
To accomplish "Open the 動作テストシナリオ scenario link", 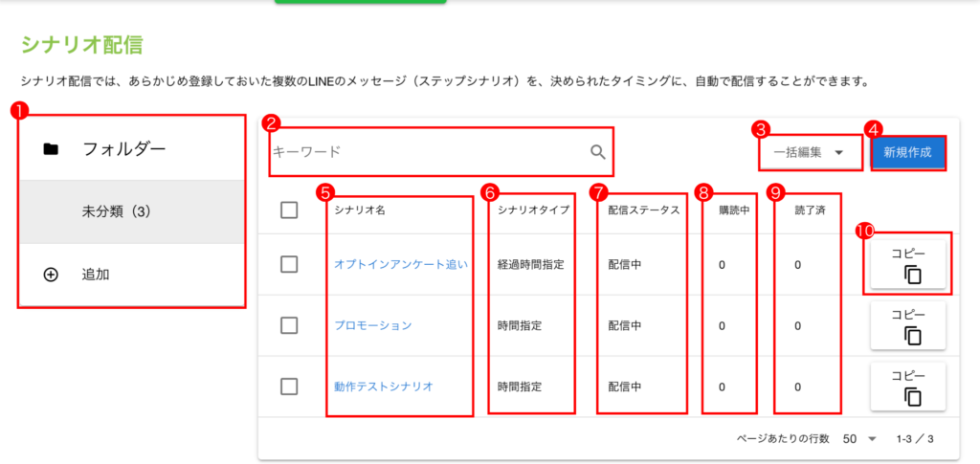I will (x=384, y=387).
